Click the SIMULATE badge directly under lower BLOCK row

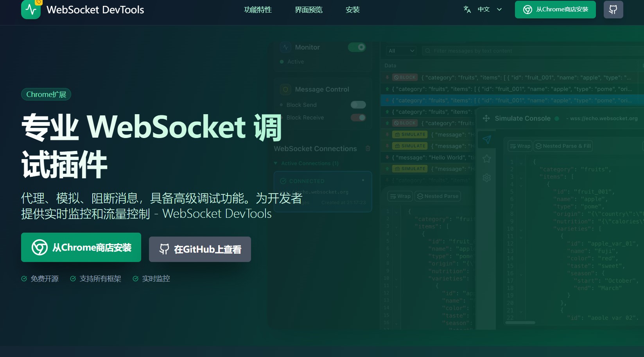pyautogui.click(x=410, y=135)
